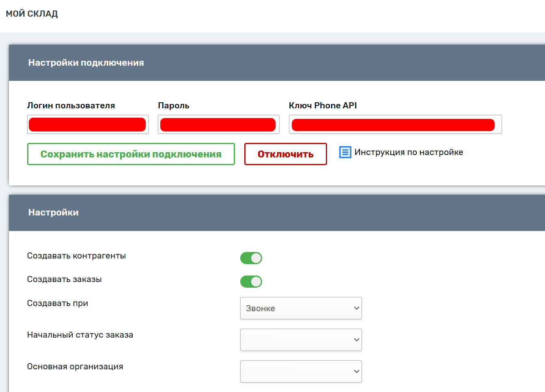This screenshot has height=392, width=545.
Task: Open the 'Создавать при' dropdown showing Звонке
Action: click(301, 308)
